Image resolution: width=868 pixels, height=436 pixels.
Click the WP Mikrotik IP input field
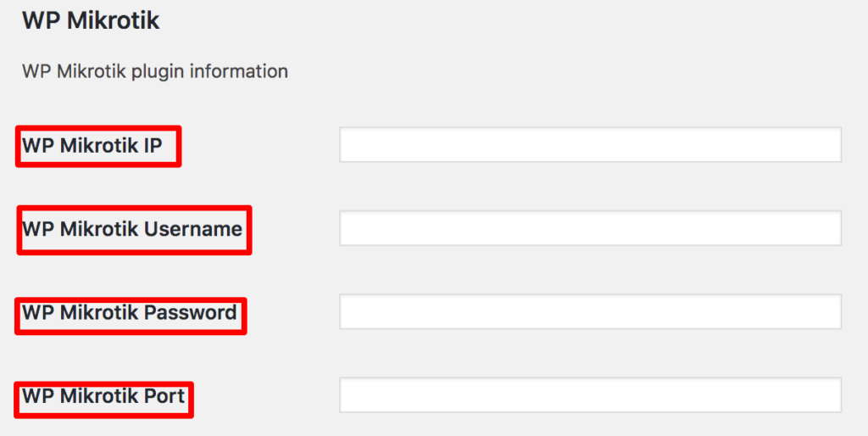point(590,145)
